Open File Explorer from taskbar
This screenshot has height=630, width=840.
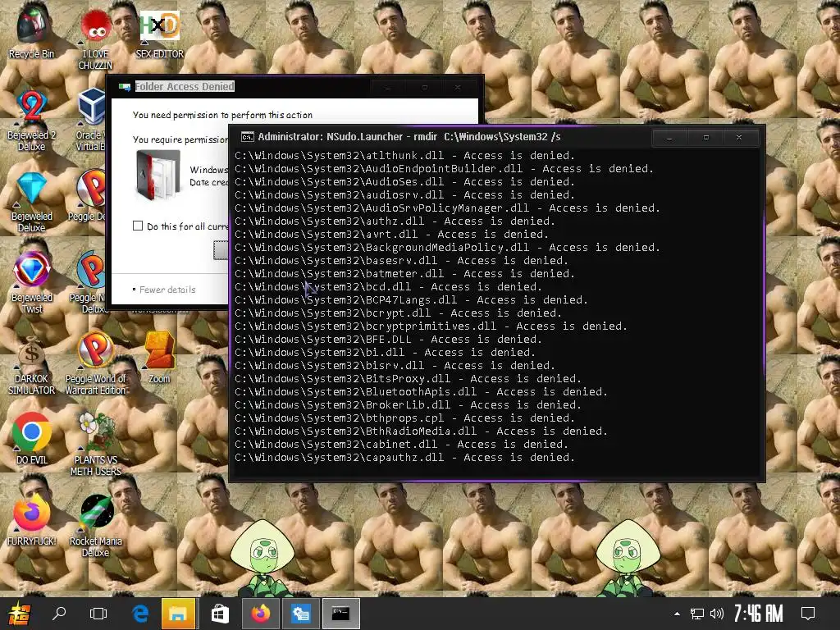(178, 614)
